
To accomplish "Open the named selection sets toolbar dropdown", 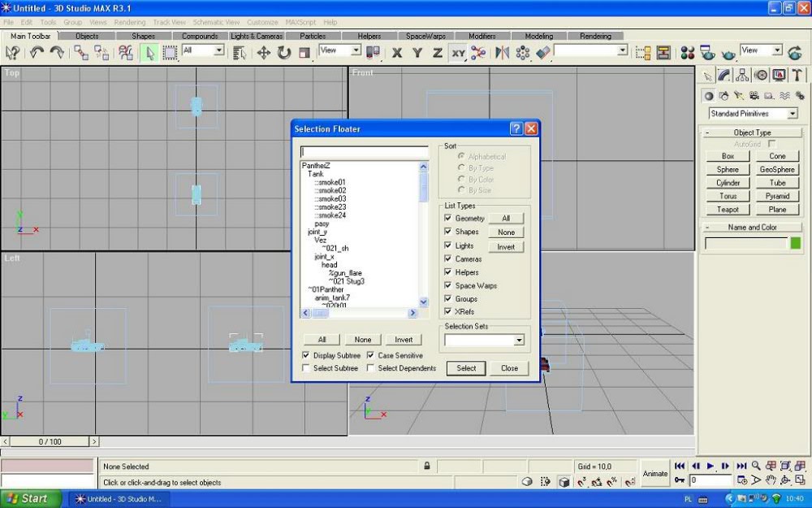I will point(623,50).
